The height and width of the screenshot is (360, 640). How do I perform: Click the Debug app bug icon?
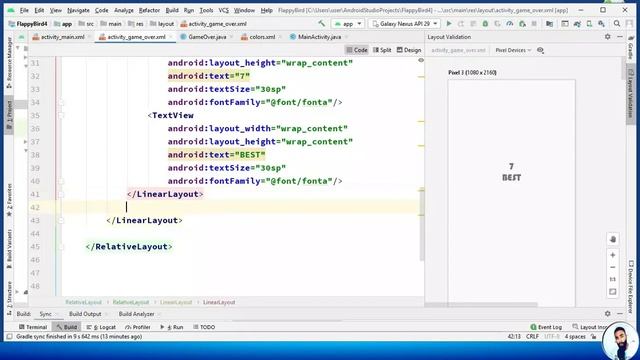[x=485, y=24]
